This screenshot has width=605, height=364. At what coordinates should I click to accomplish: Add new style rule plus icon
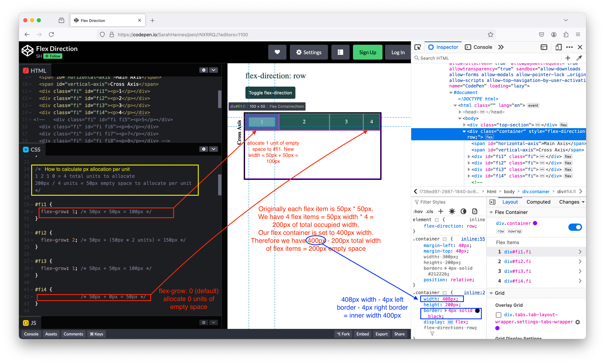pyautogui.click(x=441, y=211)
